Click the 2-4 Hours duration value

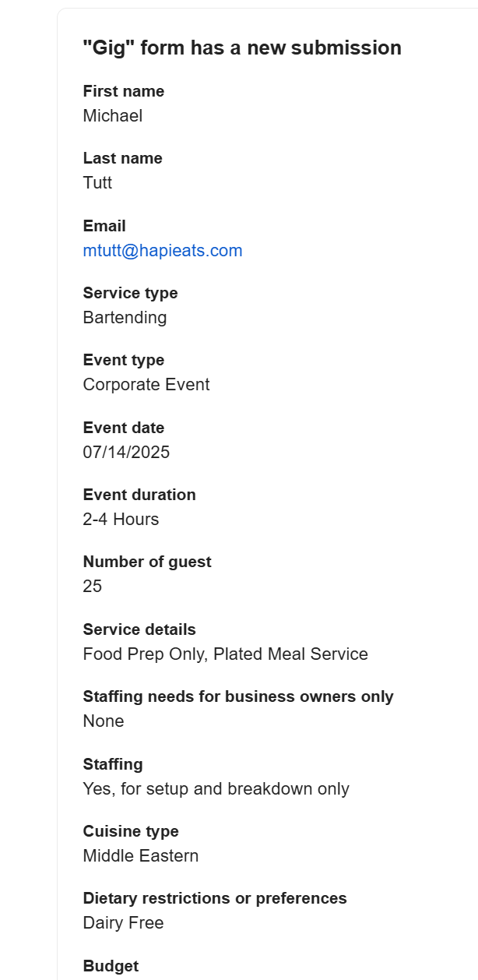pos(121,520)
